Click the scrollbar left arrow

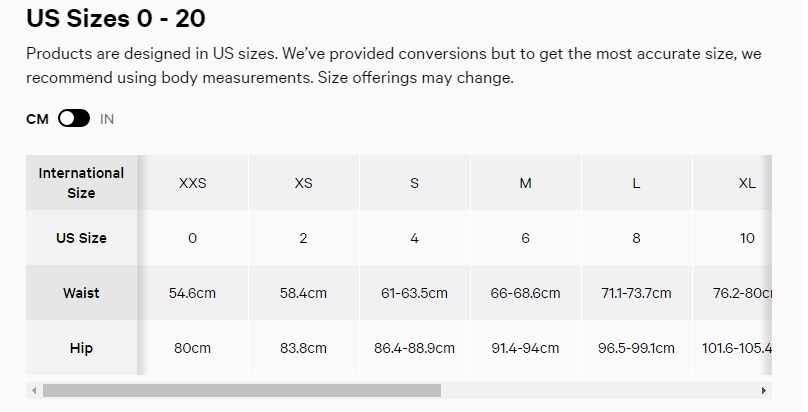click(x=34, y=391)
